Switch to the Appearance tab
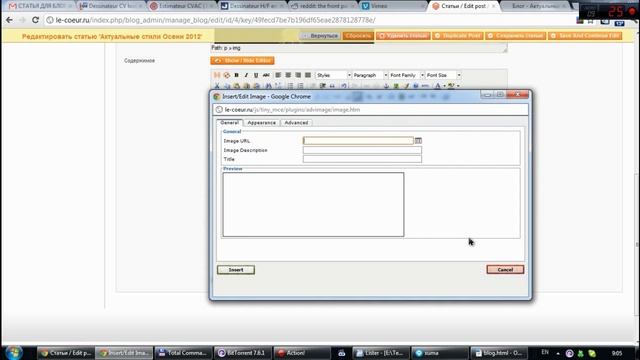The width and height of the screenshot is (640, 360). click(x=261, y=122)
